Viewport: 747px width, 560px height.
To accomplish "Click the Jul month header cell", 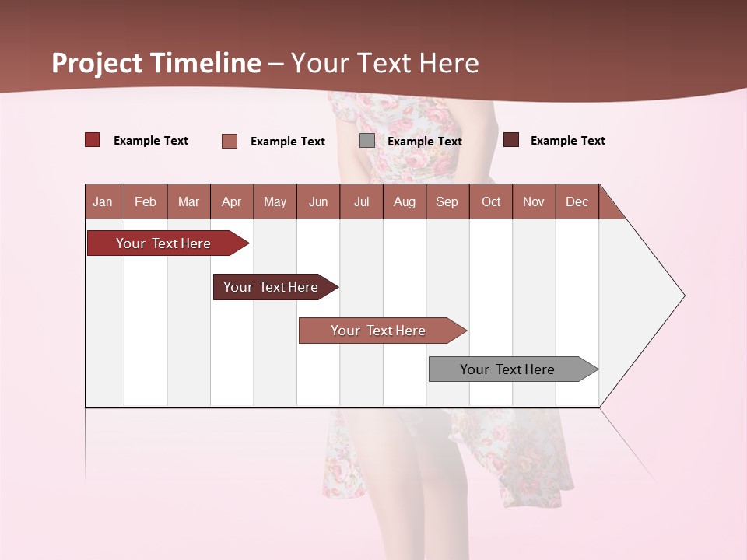I will 361,201.
